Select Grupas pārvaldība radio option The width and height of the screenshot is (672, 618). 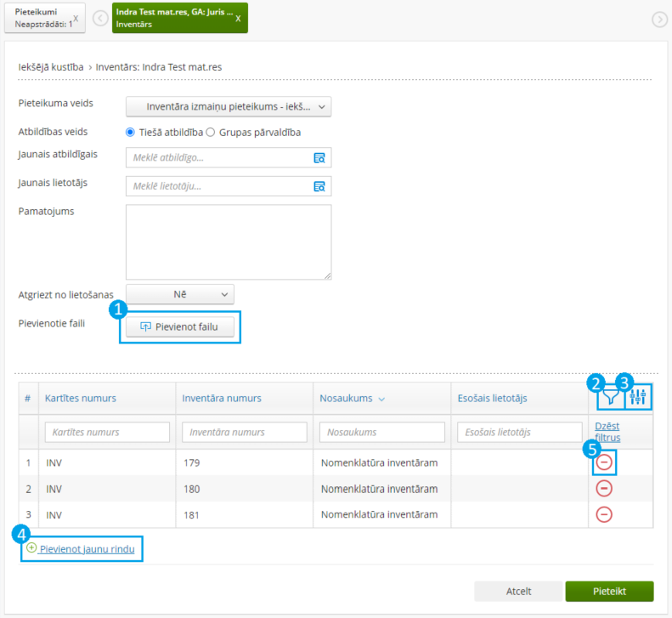211,132
